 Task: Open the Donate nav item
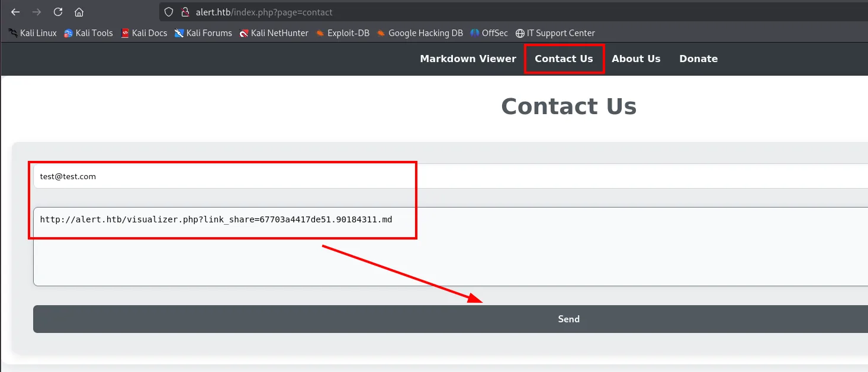pos(699,59)
